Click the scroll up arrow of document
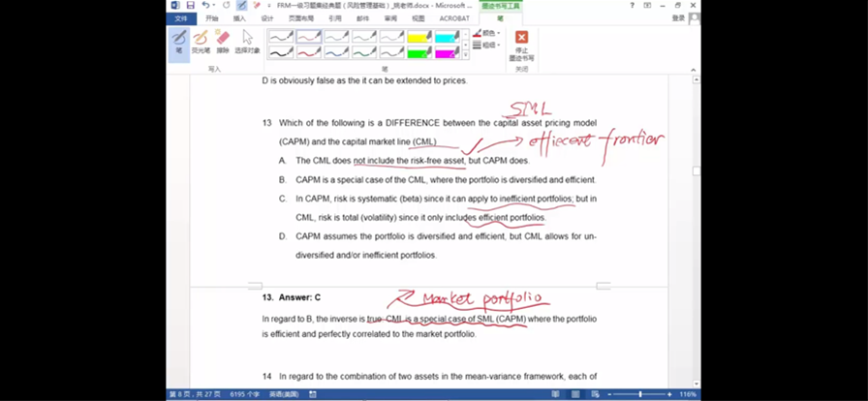This screenshot has height=401, width=868. pyautogui.click(x=697, y=79)
